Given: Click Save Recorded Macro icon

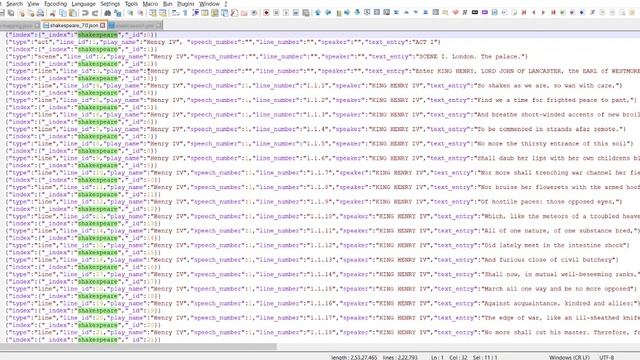Looking at the screenshot, I should click(305, 13).
